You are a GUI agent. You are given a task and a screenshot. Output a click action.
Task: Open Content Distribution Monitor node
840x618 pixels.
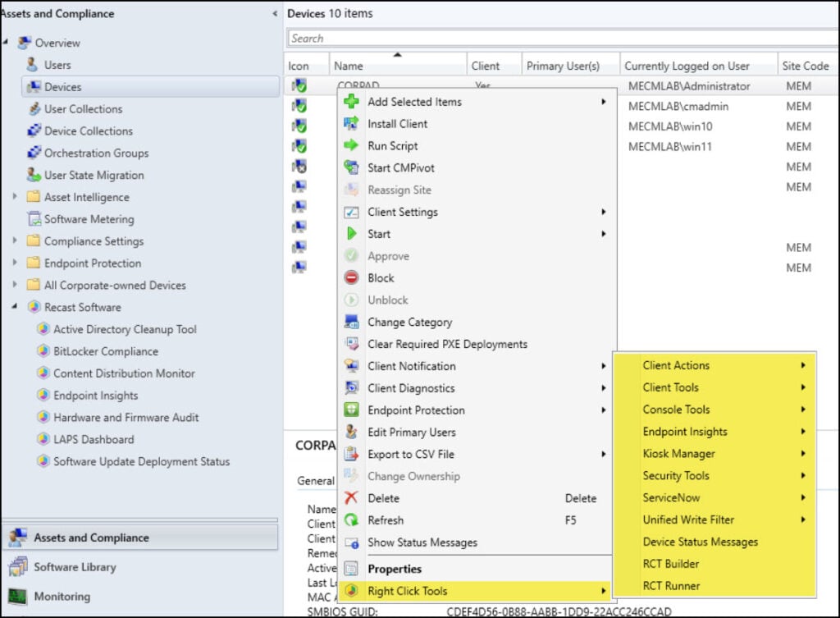(x=124, y=373)
